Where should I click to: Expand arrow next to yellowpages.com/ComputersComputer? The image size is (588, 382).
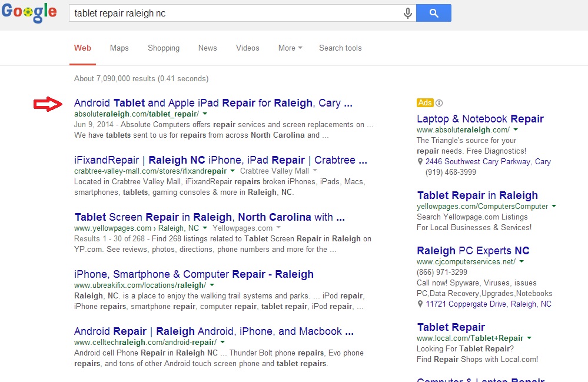[554, 206]
